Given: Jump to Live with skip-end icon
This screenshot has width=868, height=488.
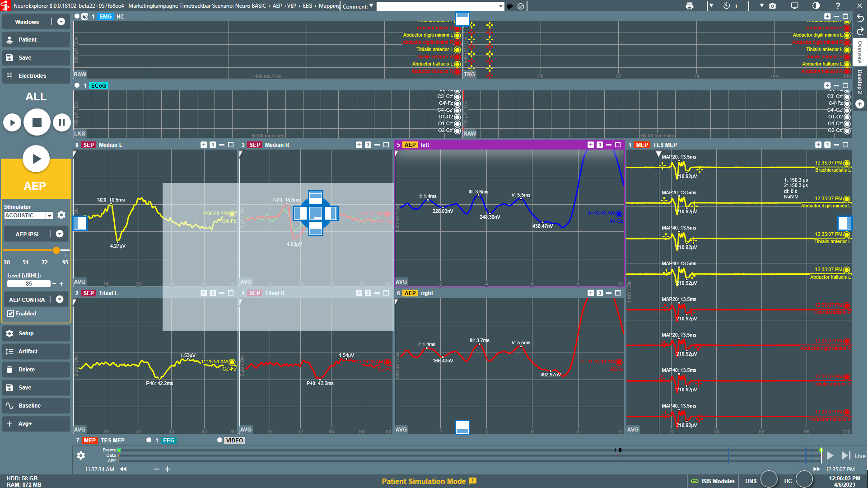Looking at the screenshot, I should point(846,455).
